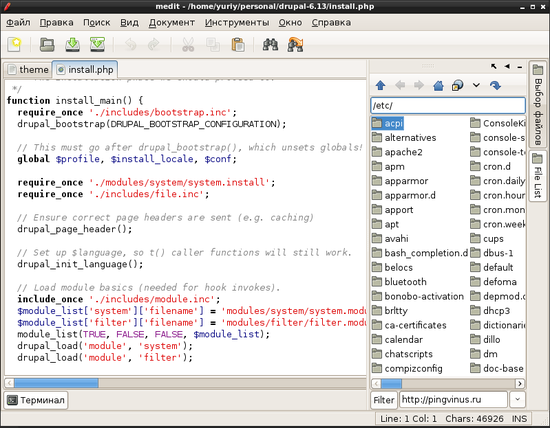
Task: Go to home folder in file selector
Action: point(438,85)
